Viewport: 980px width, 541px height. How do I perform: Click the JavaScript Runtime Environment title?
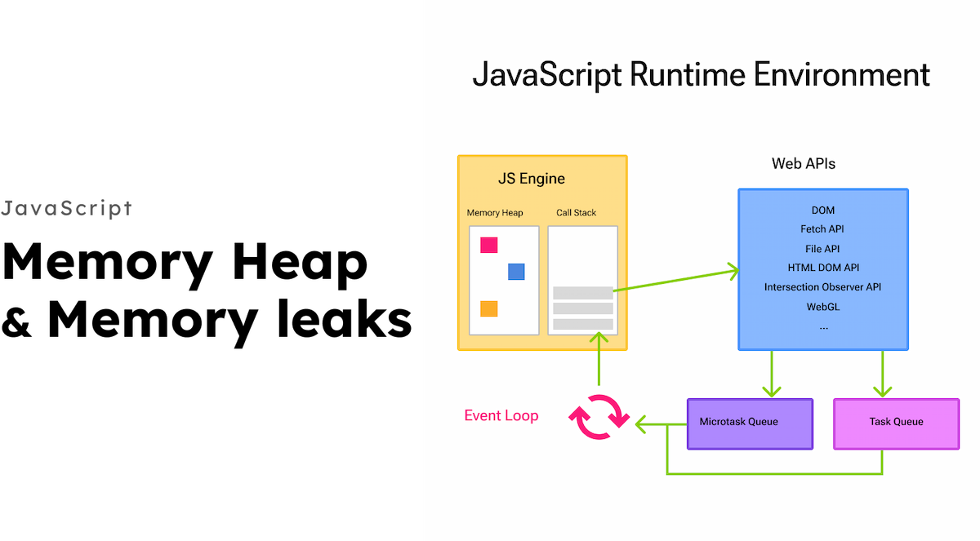click(x=701, y=75)
